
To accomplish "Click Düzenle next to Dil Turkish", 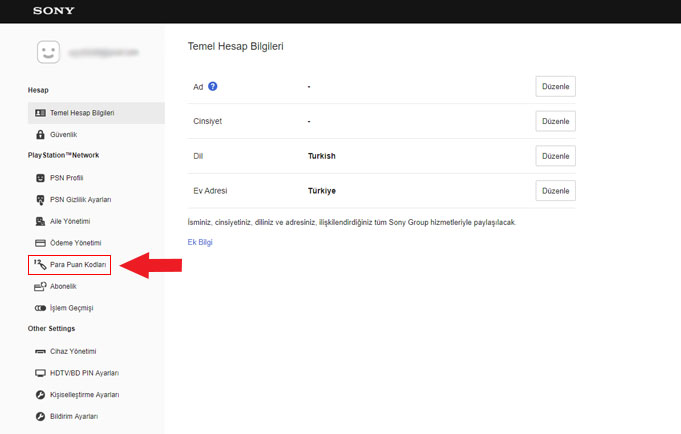I will [555, 156].
